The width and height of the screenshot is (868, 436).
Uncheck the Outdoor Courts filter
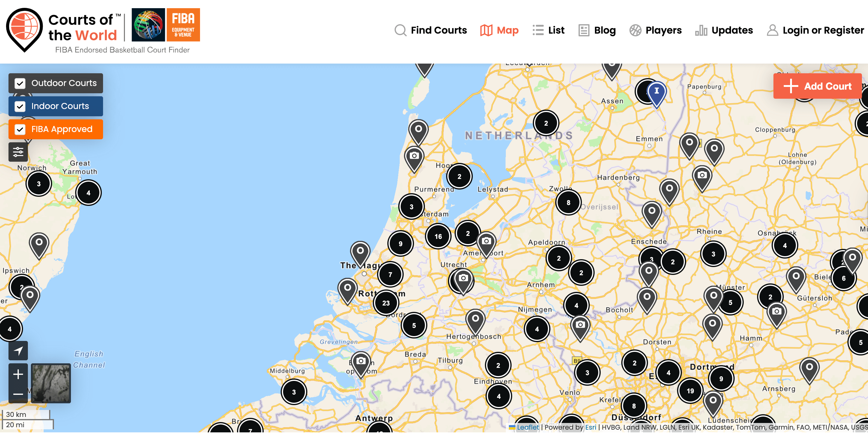point(20,83)
